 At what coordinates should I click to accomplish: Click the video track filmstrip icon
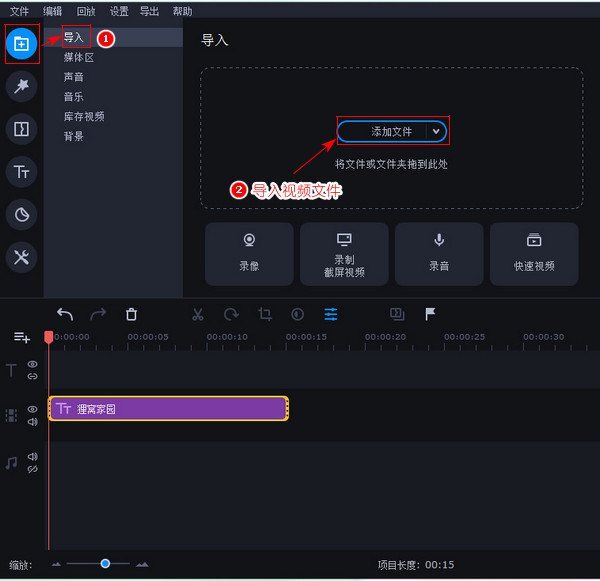tap(11, 415)
